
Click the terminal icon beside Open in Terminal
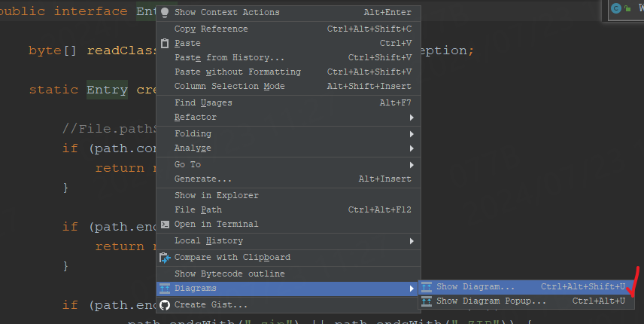(165, 224)
